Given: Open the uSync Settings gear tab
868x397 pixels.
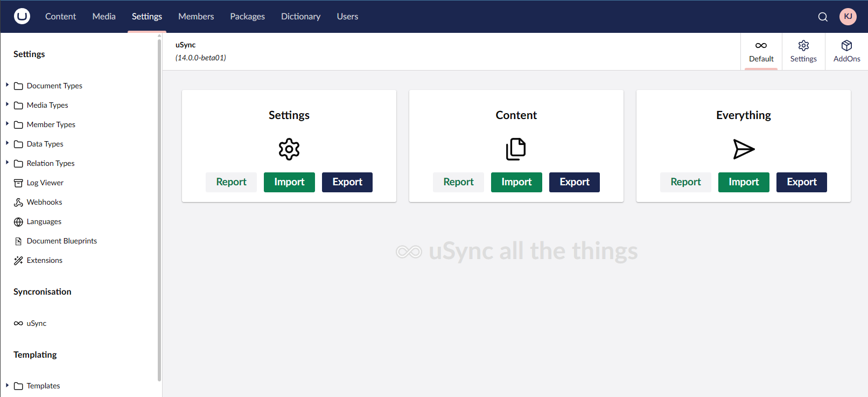Looking at the screenshot, I should tap(803, 45).
